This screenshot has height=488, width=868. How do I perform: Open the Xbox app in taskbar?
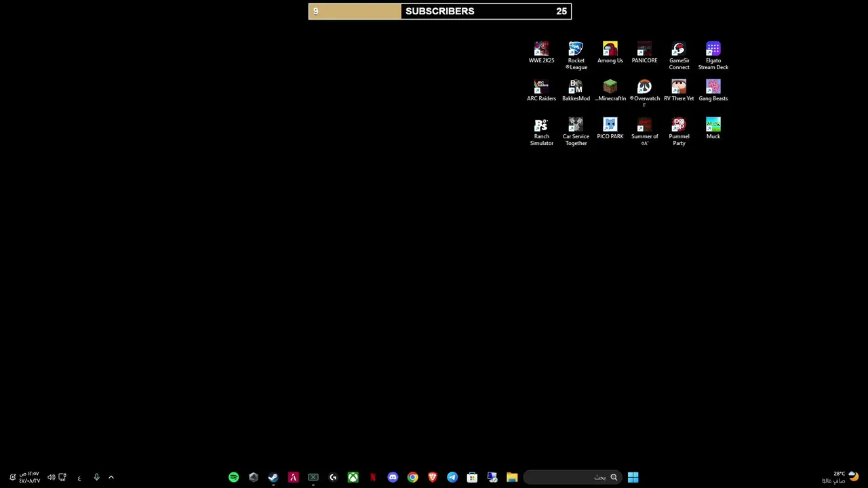click(x=353, y=477)
